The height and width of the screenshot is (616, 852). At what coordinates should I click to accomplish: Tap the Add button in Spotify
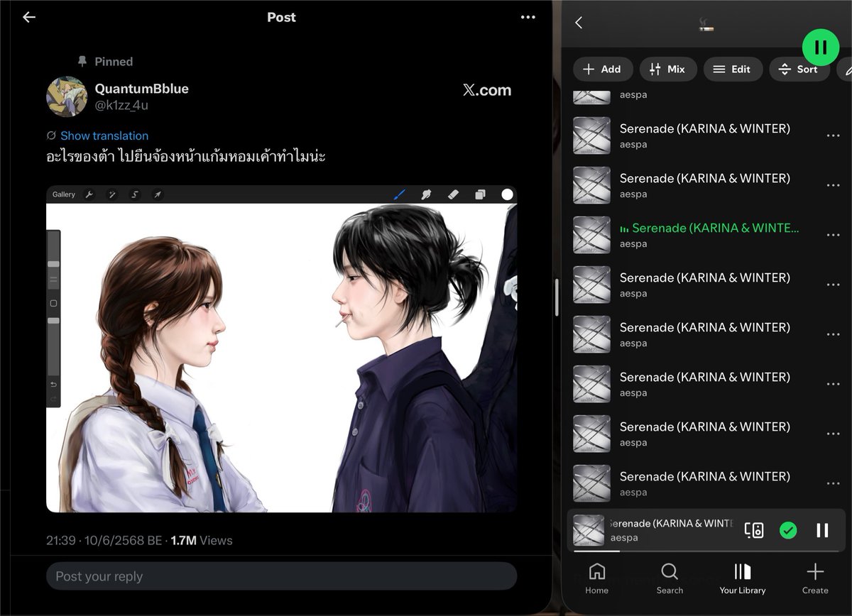(603, 69)
